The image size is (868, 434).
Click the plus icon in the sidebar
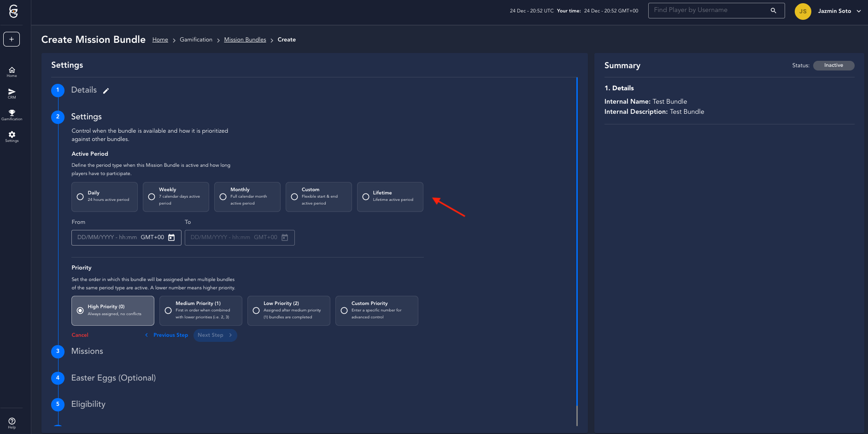coord(12,39)
